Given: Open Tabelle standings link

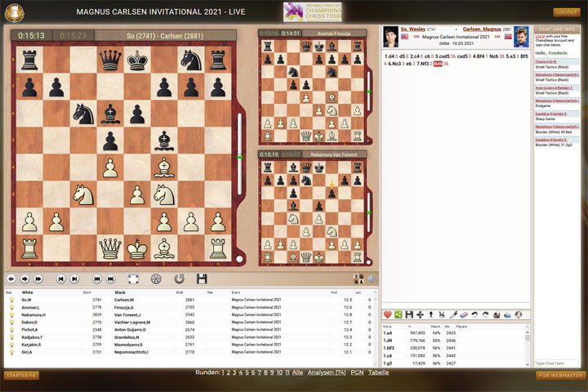Looking at the screenshot, I should pos(378,372).
